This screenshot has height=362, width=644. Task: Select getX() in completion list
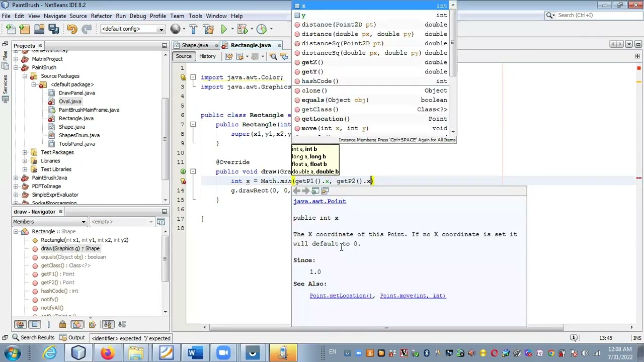point(372,62)
